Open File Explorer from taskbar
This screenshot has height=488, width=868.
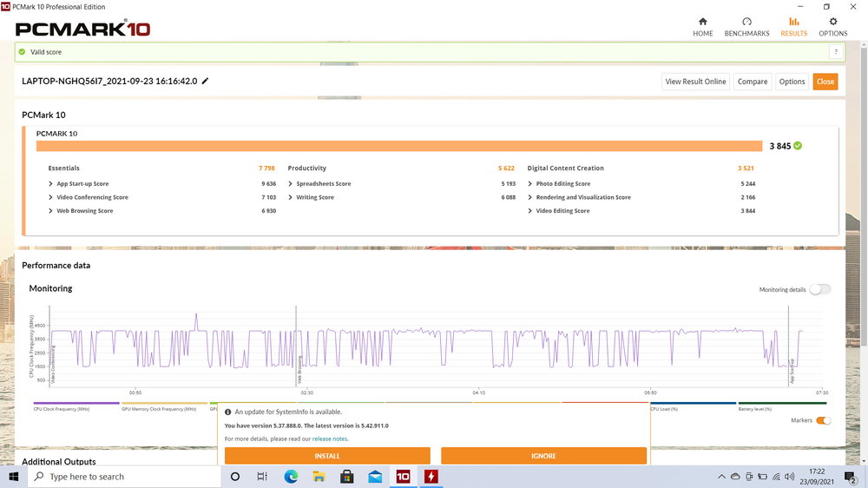tap(319, 477)
